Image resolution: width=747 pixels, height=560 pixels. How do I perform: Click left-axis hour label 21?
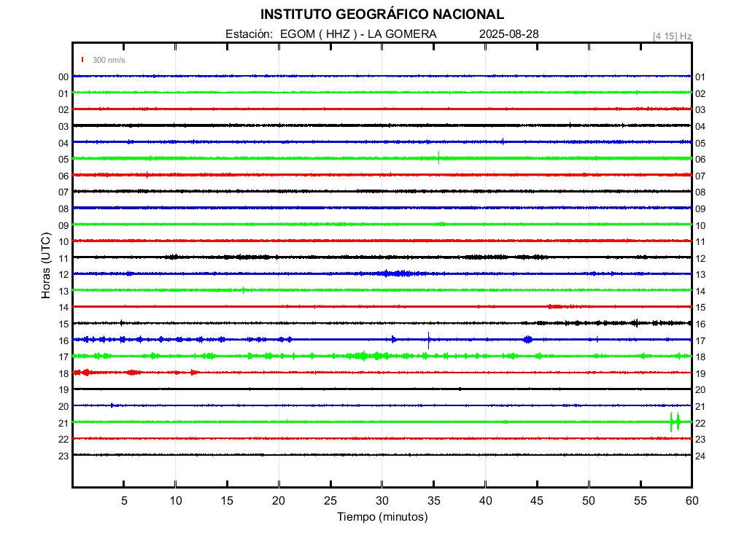63,424
